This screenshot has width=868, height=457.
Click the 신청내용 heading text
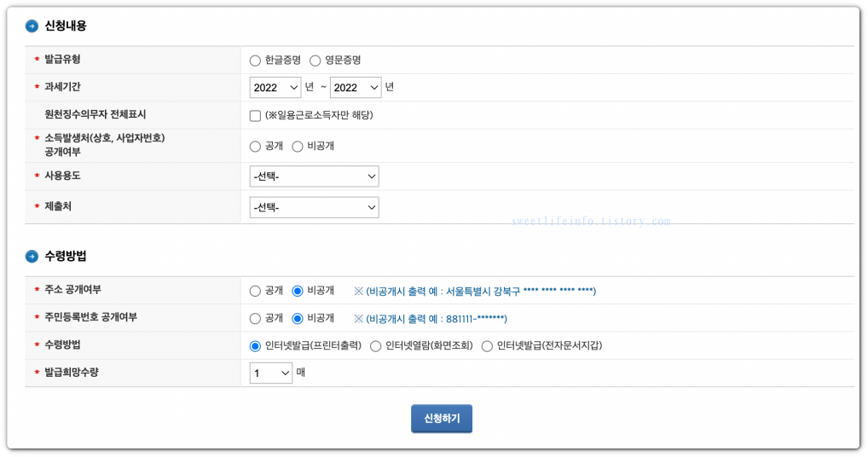(66, 26)
